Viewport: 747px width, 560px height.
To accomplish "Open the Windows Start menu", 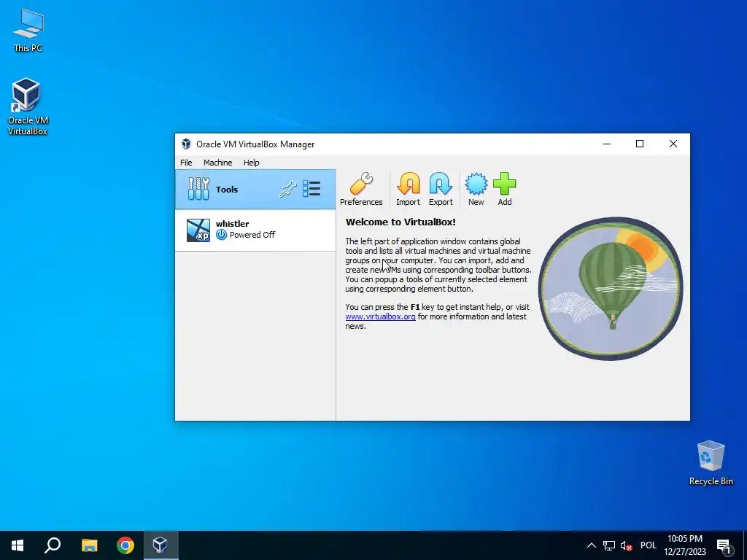I will pos(18,545).
